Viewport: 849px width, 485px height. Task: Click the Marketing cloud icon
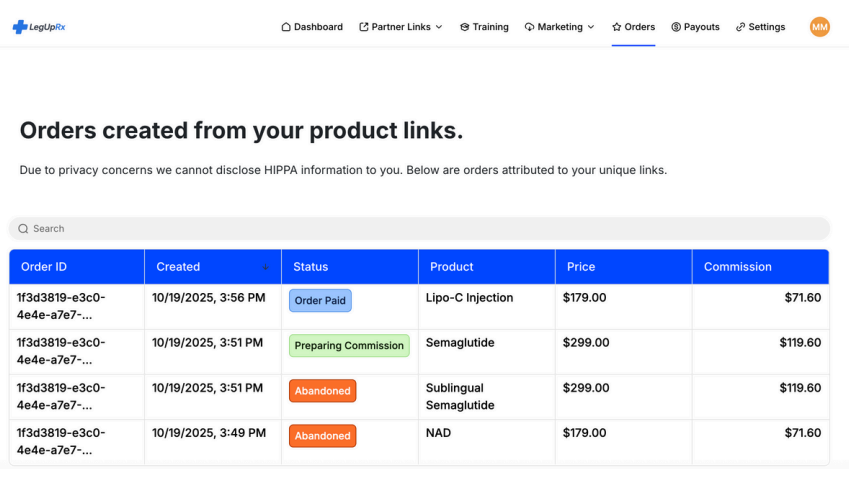coord(529,27)
